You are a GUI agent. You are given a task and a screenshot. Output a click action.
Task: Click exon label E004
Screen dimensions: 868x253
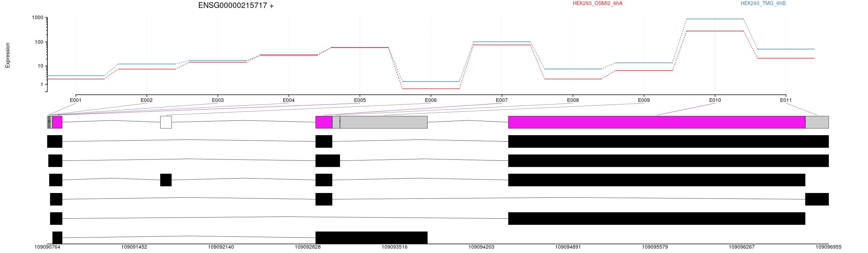(288, 100)
